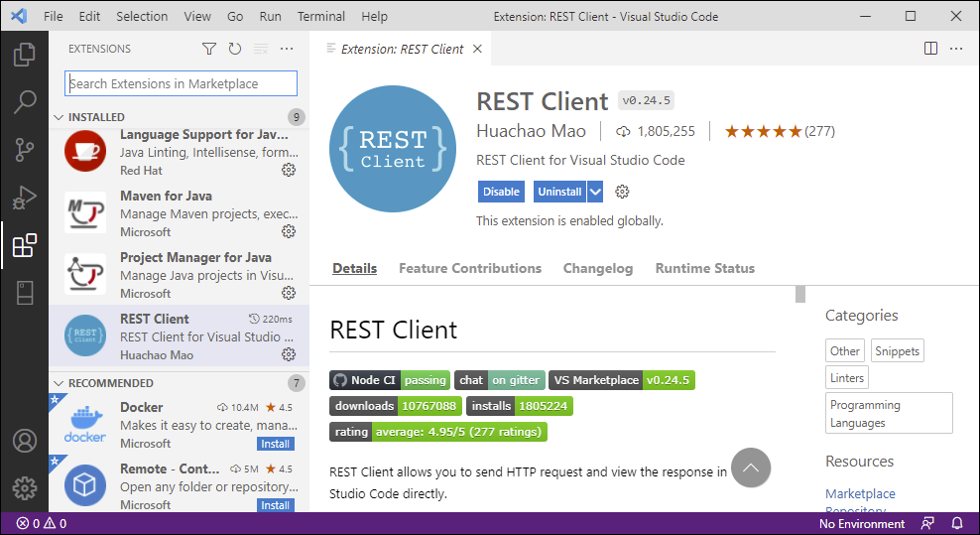Open Extensions panel more actions menu

(x=287, y=49)
